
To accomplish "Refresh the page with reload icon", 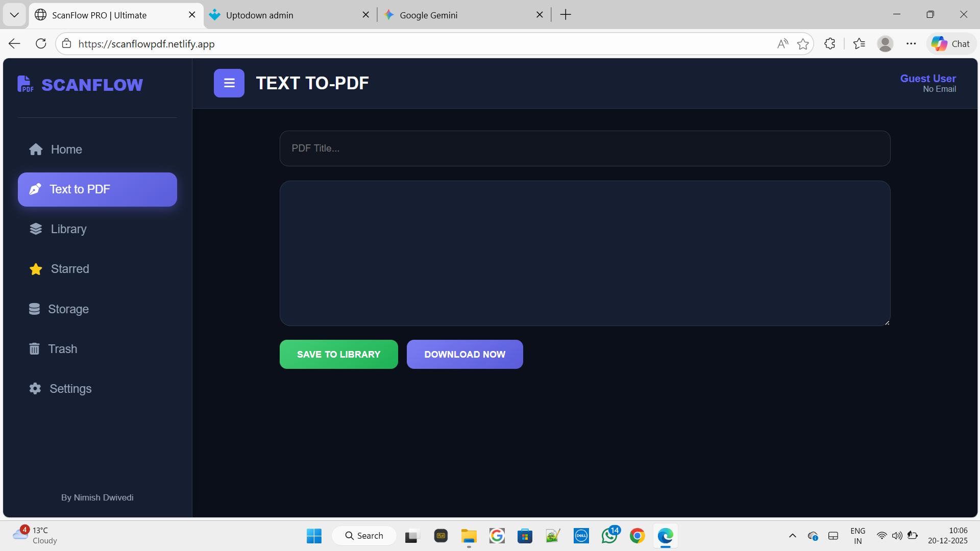I will coord(41,44).
